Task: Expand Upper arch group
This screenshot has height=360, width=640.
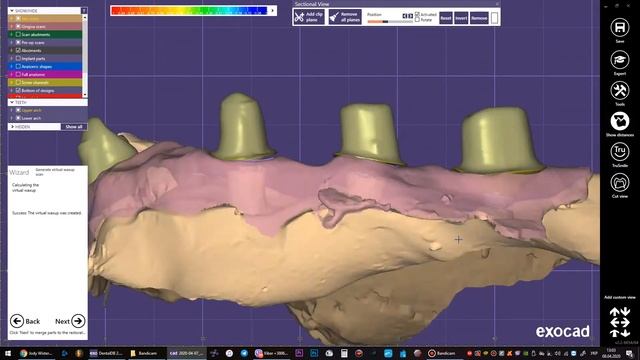Action: click(11, 110)
